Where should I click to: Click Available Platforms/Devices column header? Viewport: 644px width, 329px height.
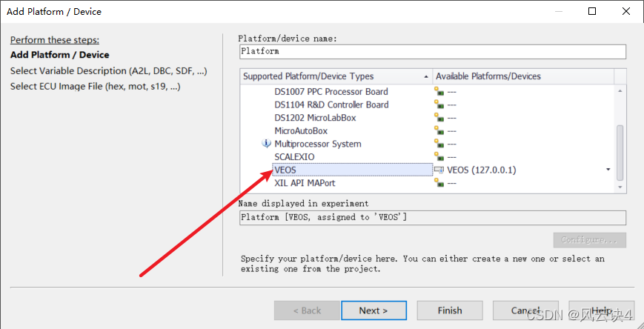tap(523, 76)
